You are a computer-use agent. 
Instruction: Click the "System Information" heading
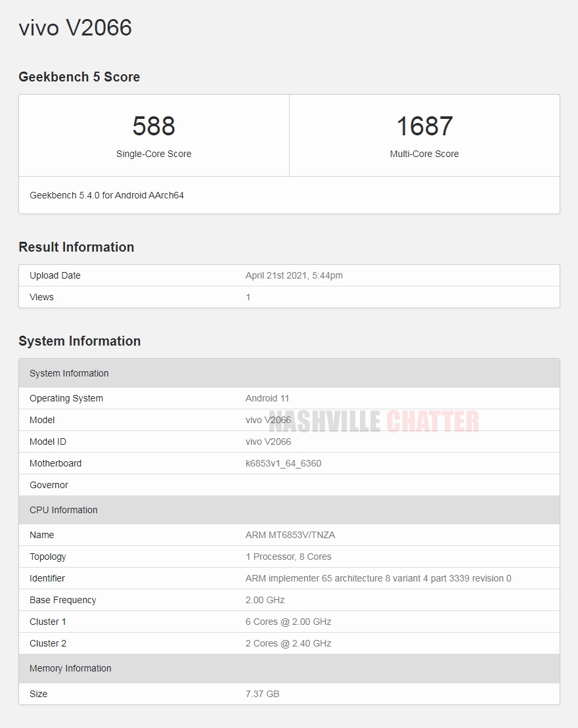79,341
